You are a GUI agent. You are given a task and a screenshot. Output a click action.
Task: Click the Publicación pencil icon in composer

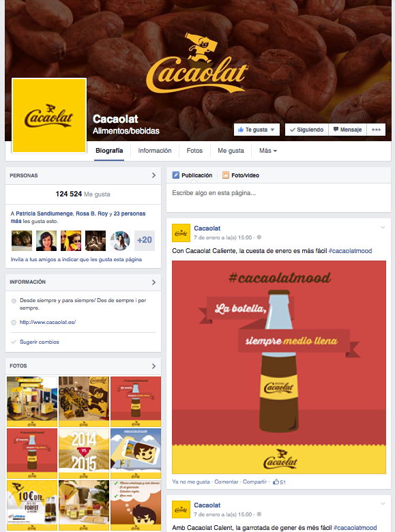[175, 175]
